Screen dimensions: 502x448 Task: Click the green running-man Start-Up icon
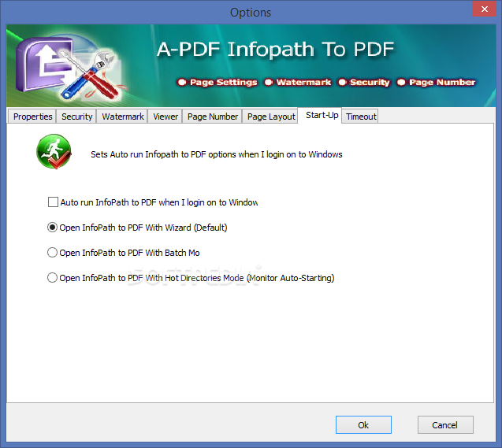point(54,151)
